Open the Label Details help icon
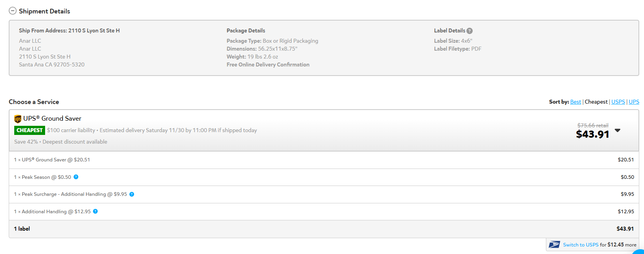Viewport: 644px width, 254px height. tap(470, 31)
